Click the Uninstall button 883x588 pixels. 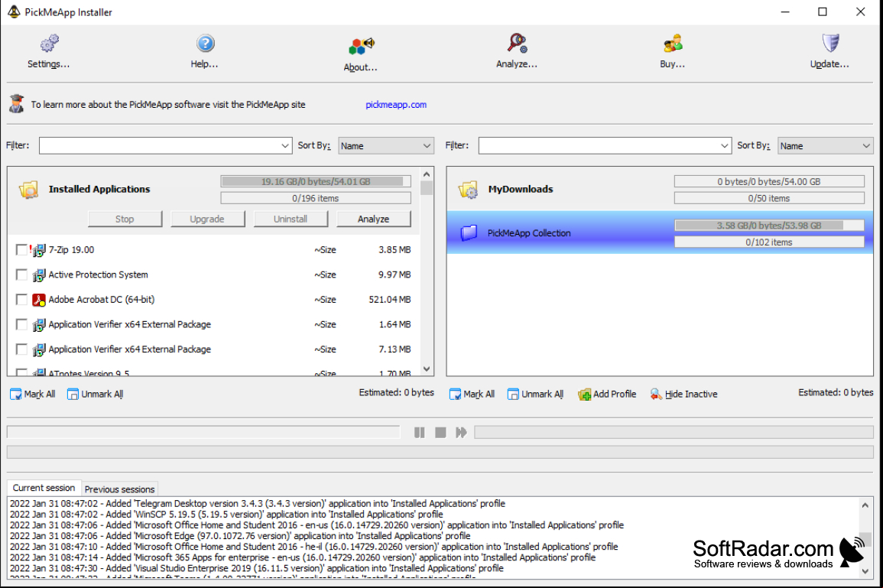click(x=291, y=219)
